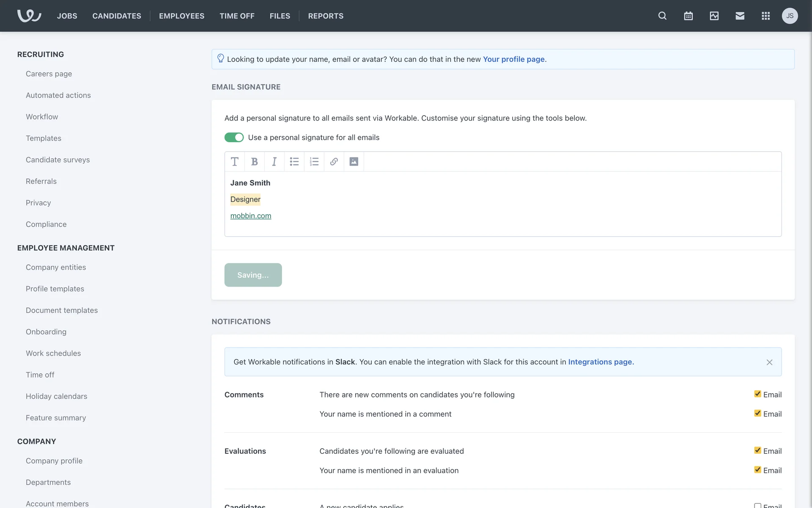Follow the Your profile page link
This screenshot has height=508, width=812.
tap(513, 59)
